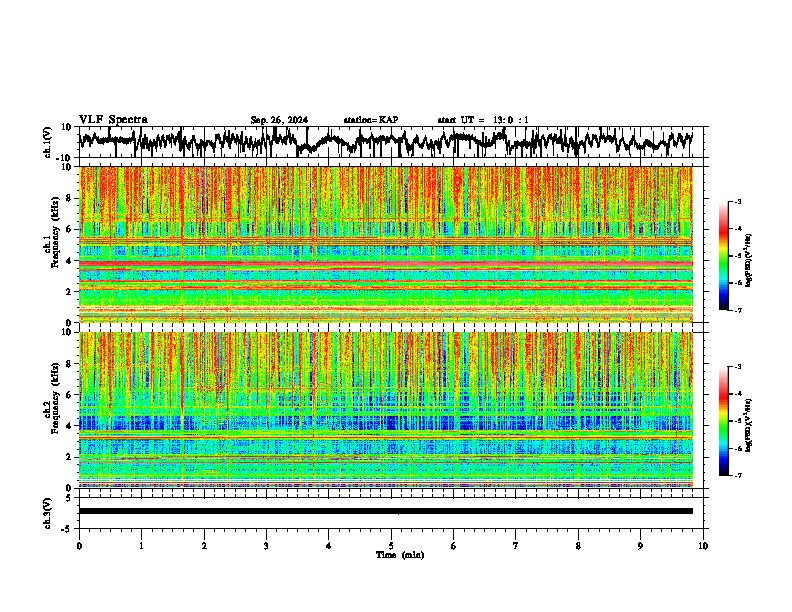Viewport: 792px width, 612px height.
Task: Click time axis tick label "0"
Action: (79, 546)
